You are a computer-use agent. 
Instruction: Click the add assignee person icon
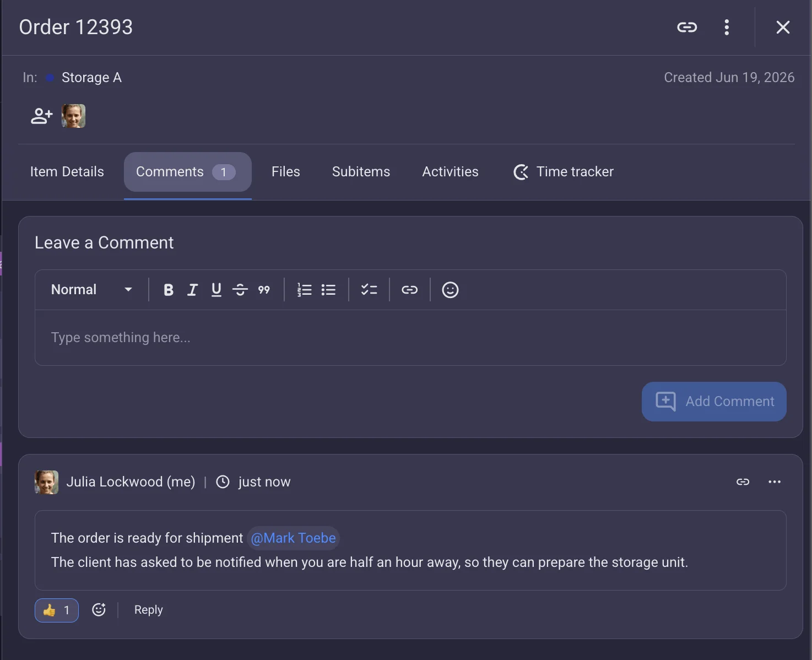coord(41,116)
